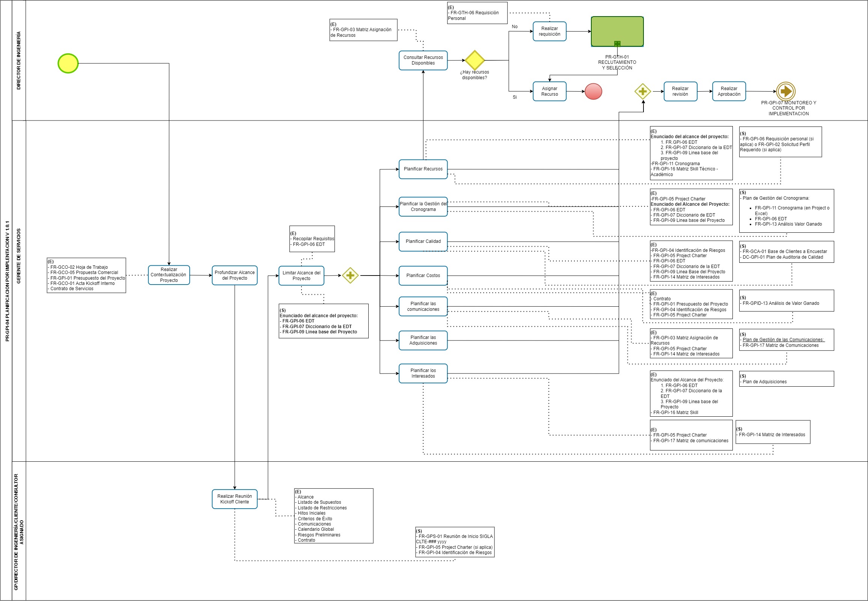Select the FR-GPI-03 Matriz Asignación de Recursos note
Image resolution: width=868 pixels, height=601 pixels.
click(x=363, y=30)
